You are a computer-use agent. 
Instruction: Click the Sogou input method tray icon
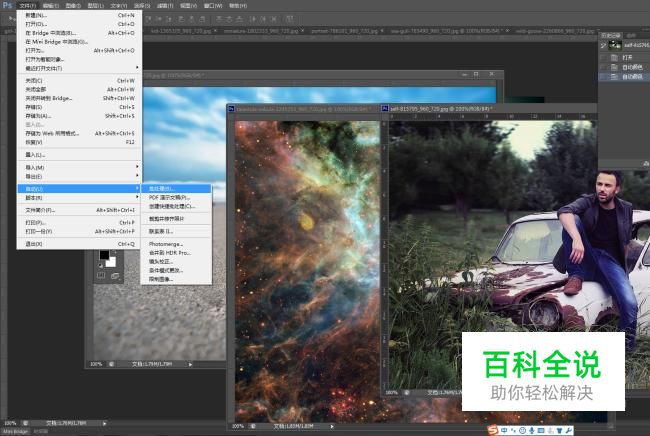coord(493,430)
